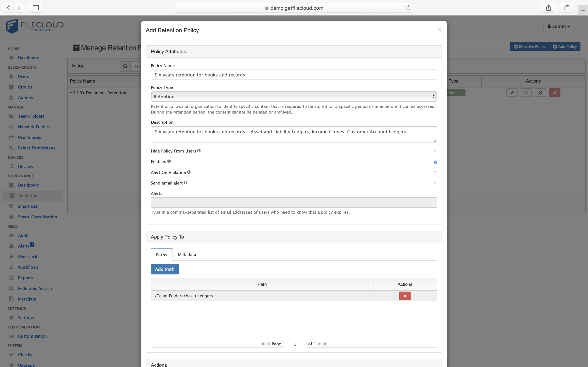Check the Alert On Violation option
Viewport: 588px width, 367px height.
point(435,173)
